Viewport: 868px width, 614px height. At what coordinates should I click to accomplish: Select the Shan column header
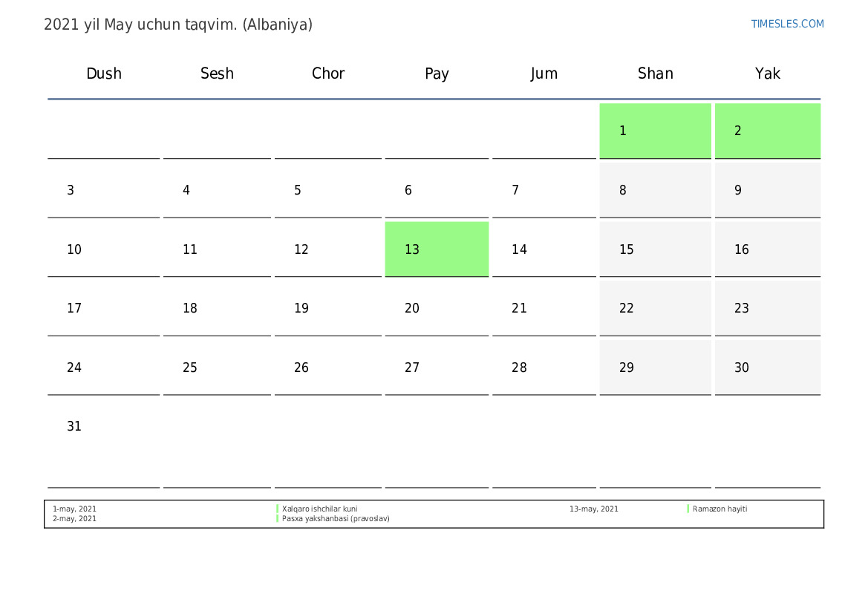pyautogui.click(x=655, y=74)
